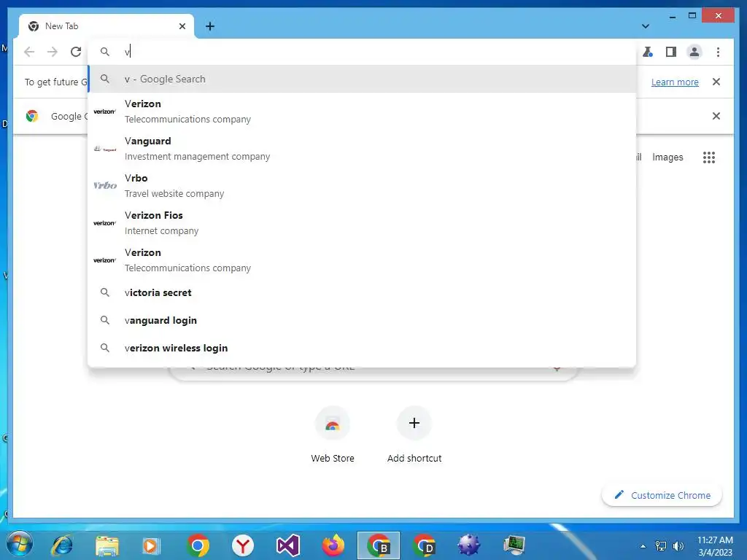747x560 pixels.
Task: Open the Google apps grid icon
Action: point(709,157)
